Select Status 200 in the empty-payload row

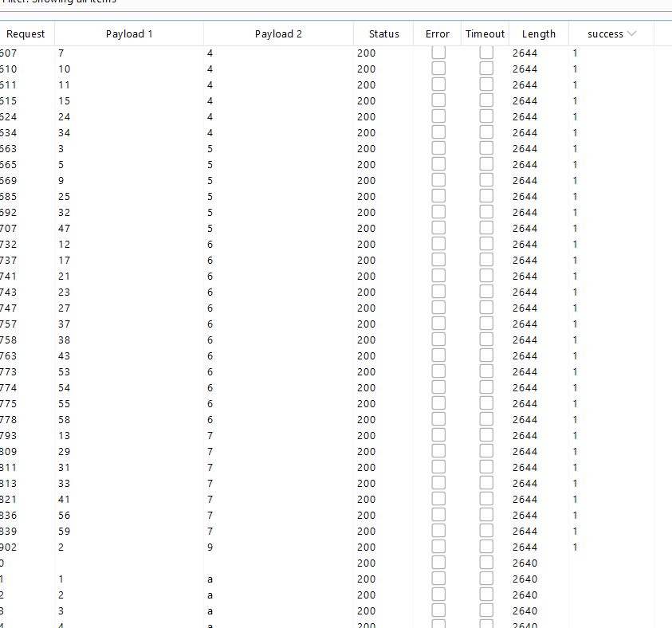[x=367, y=563]
